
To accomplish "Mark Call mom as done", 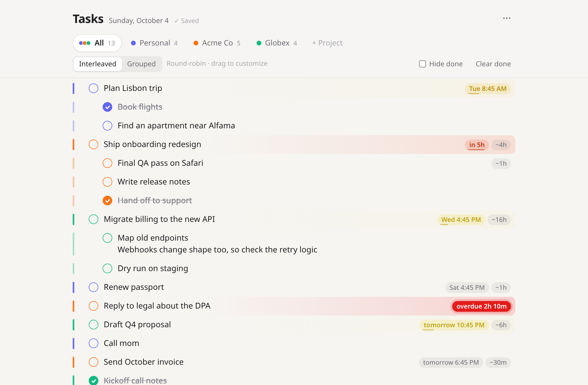I will [x=94, y=343].
